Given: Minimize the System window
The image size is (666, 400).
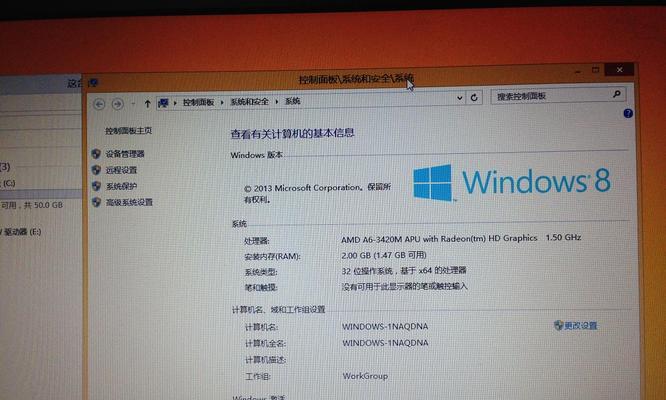Looking at the screenshot, I should pyautogui.click(x=577, y=71).
